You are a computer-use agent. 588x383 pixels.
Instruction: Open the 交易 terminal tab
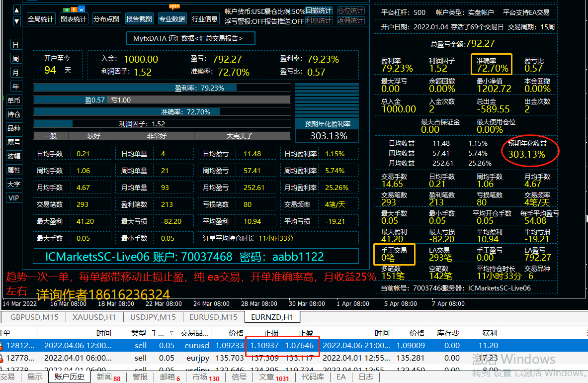point(7,377)
